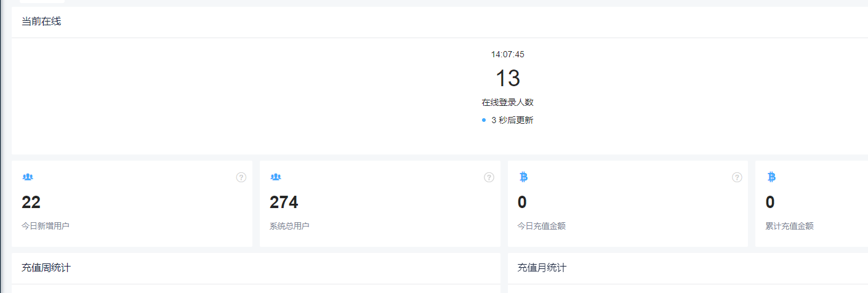868x293 pixels.
Task: Click the bitcoin icon on 累计充值金额 card
Action: click(771, 177)
